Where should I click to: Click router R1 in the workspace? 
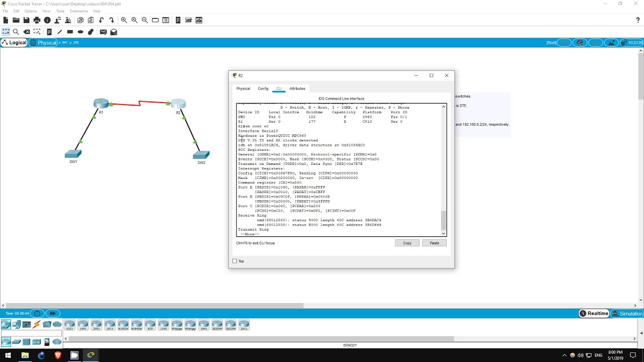pyautogui.click(x=101, y=104)
